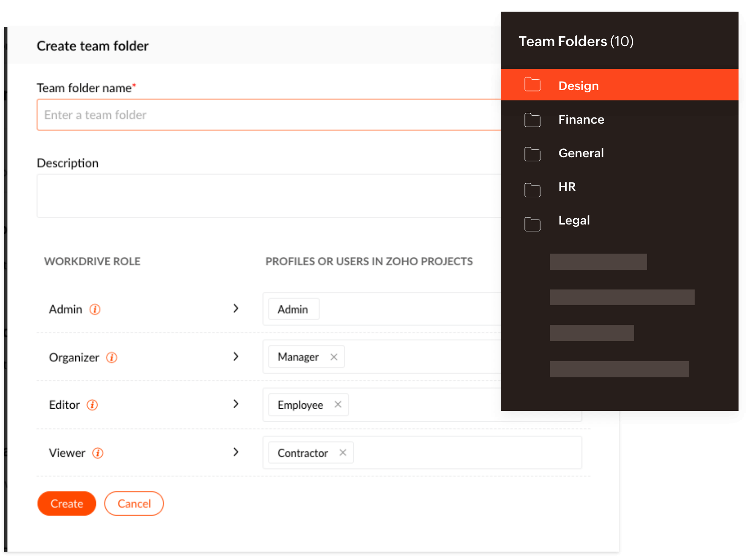Viewport: 756px width, 557px height.
Task: Expand the Viewer role profile selector
Action: [x=236, y=452]
